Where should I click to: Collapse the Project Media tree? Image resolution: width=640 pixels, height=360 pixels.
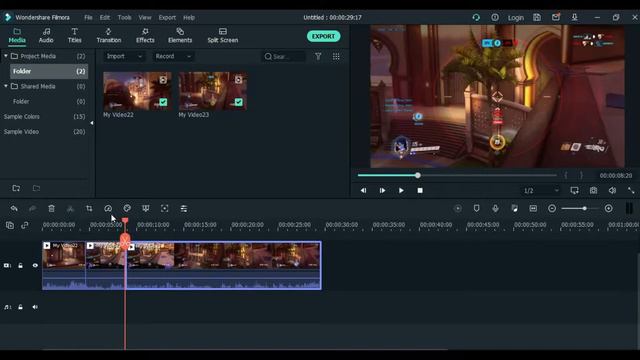pos(6,56)
